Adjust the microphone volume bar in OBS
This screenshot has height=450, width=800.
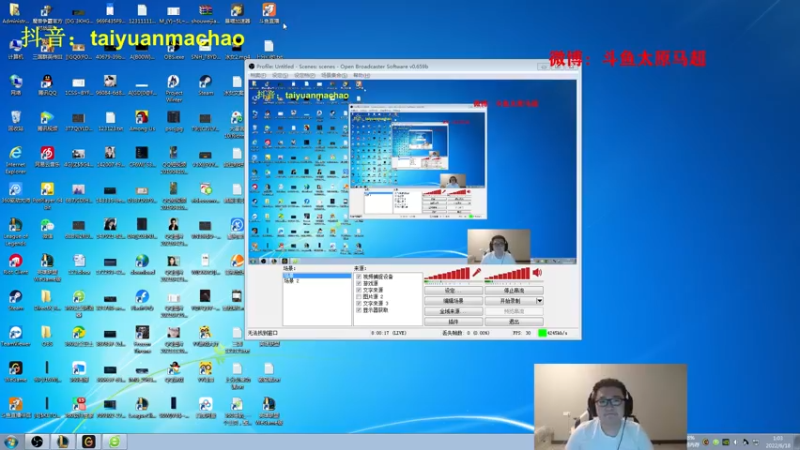447,274
